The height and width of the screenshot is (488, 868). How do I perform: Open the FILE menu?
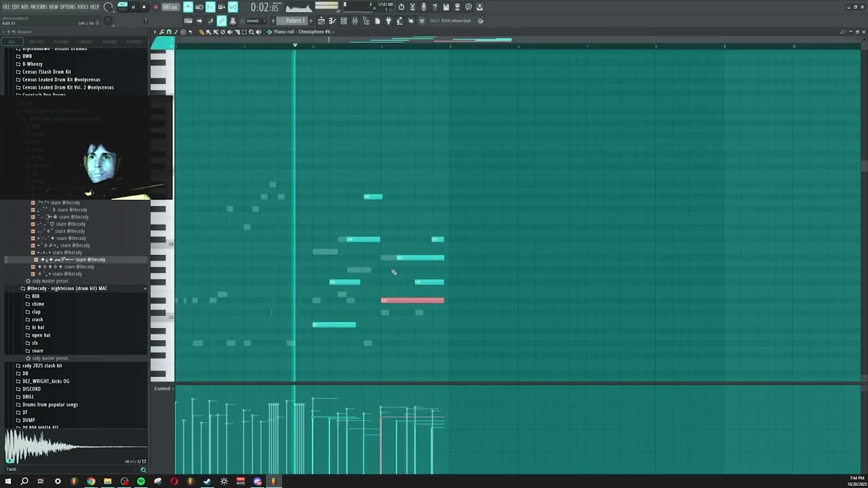pos(6,7)
